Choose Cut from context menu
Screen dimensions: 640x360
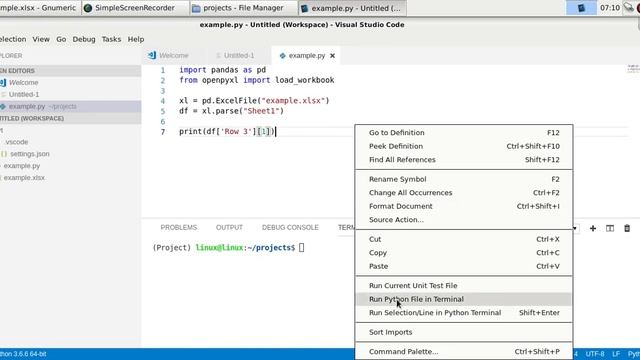pos(464,239)
